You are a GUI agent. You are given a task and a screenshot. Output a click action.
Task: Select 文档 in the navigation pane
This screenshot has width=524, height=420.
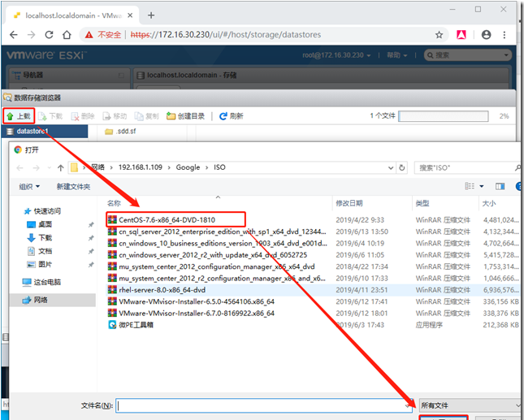pos(40,251)
